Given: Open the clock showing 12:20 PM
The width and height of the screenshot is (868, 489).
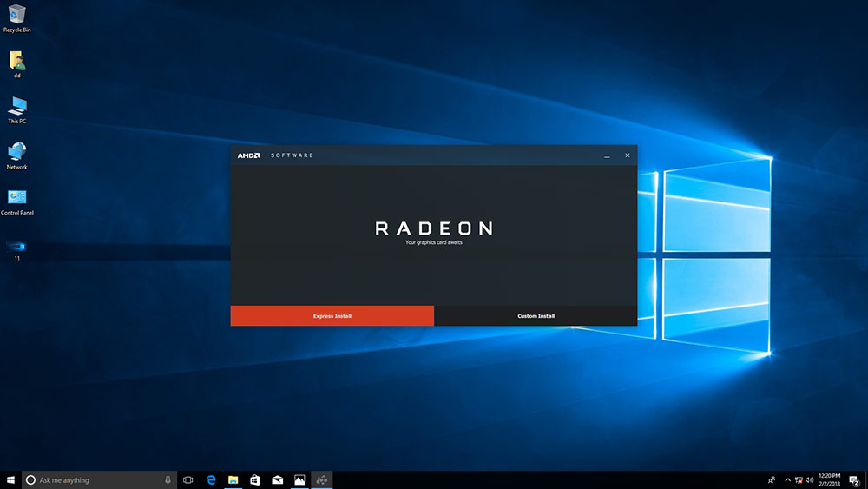Looking at the screenshot, I should tap(829, 480).
